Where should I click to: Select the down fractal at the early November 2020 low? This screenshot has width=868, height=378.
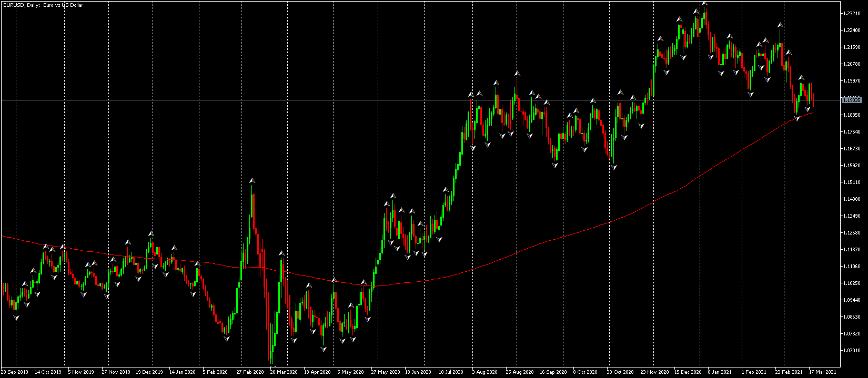614,167
